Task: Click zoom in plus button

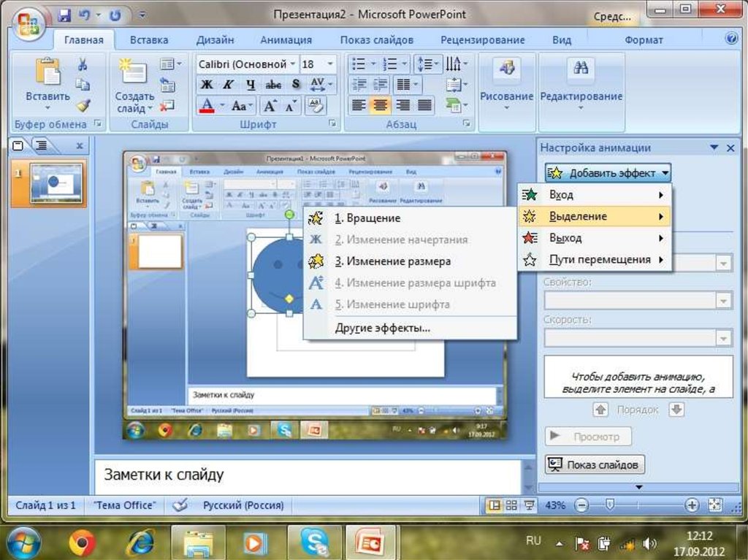Action: [x=691, y=505]
